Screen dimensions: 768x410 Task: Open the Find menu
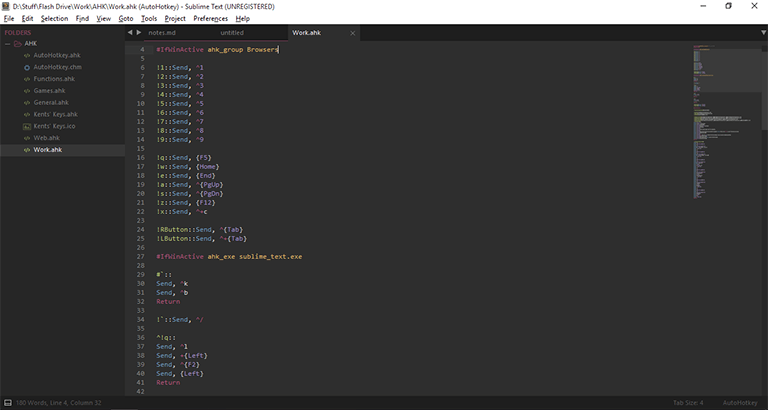(x=82, y=19)
